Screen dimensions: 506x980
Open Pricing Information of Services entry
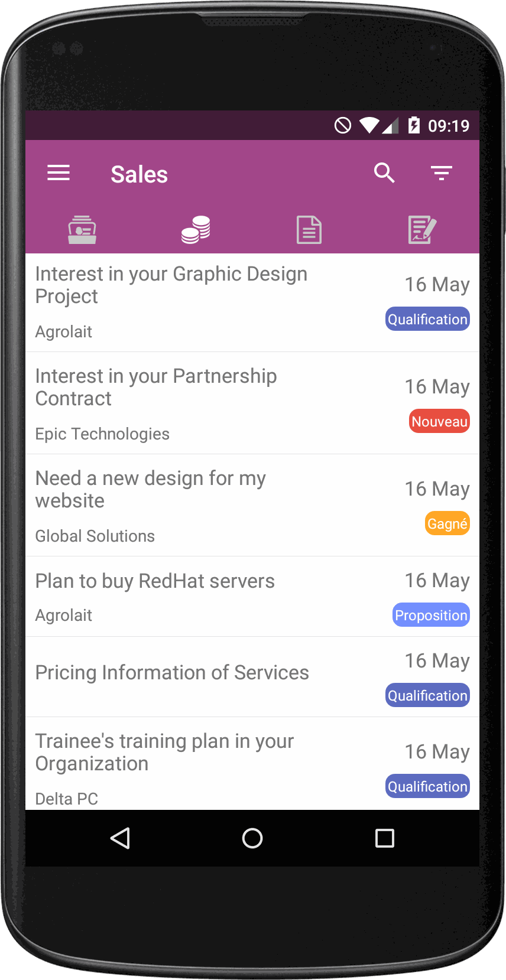[252, 677]
